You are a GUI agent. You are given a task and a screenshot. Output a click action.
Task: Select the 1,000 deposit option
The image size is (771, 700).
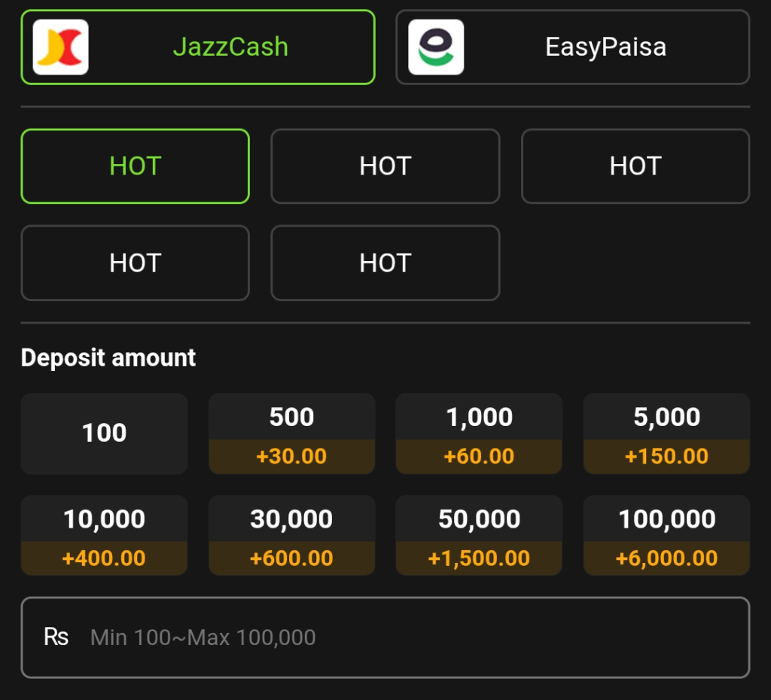(479, 433)
